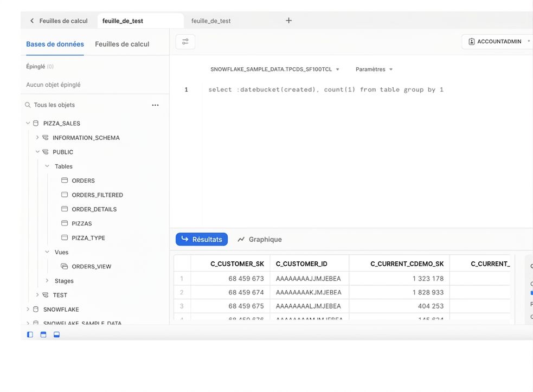533x392 pixels.
Task: Toggle the editor panel layout icon
Action: [x=43, y=335]
